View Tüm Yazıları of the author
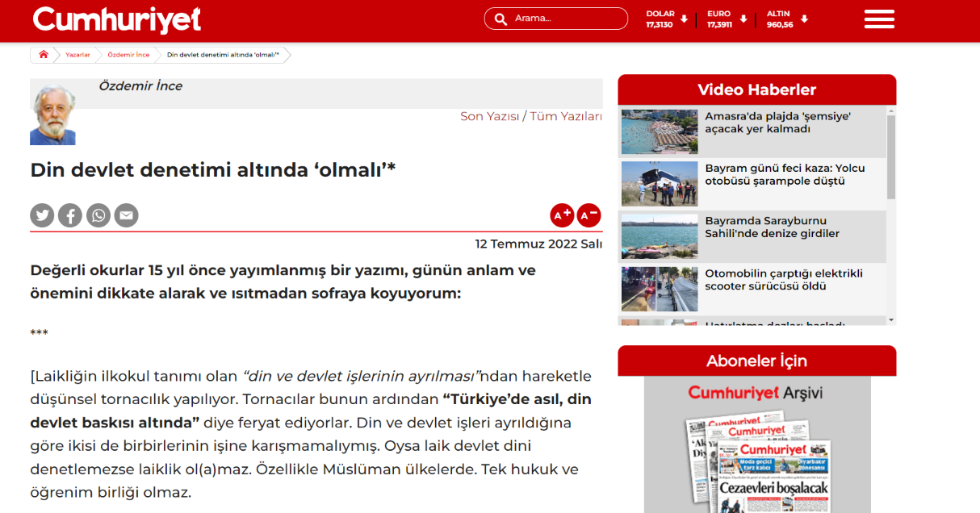The width and height of the screenshot is (980, 513). coord(566,116)
